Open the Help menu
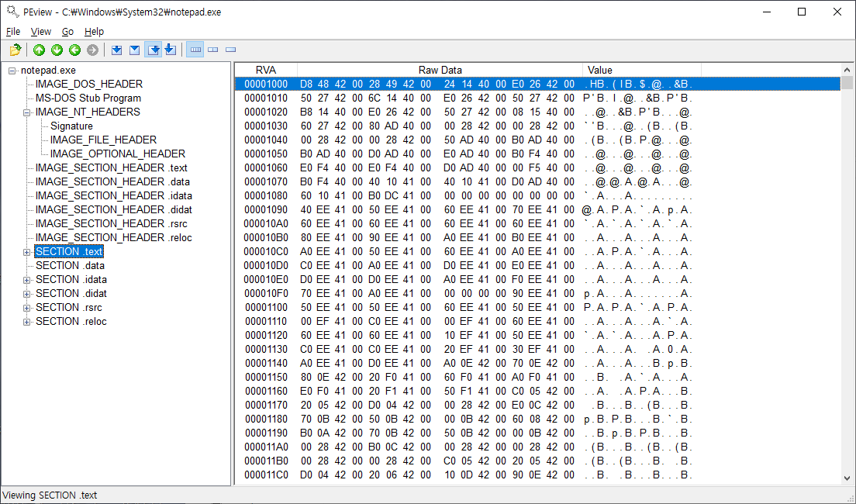856x504 pixels. 94,32
